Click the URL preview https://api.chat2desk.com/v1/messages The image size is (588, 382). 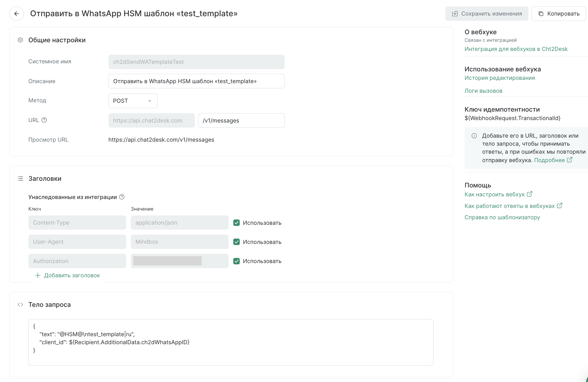[161, 140]
